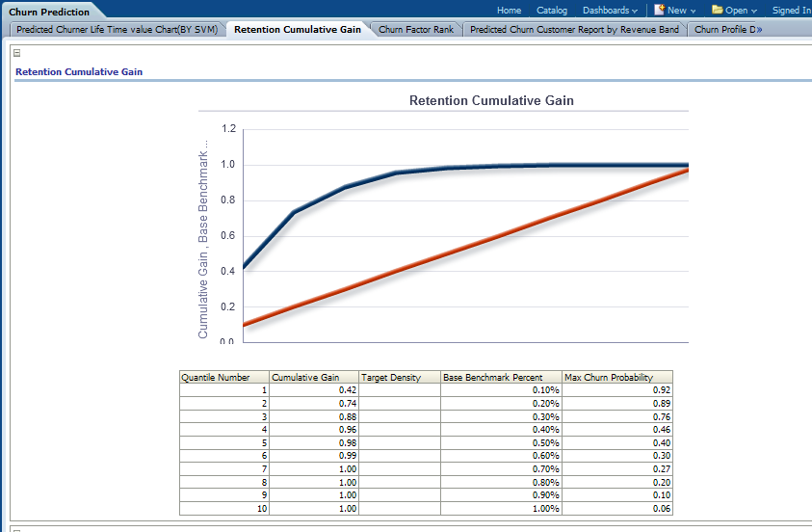The image size is (812, 532).
Task: Open Predicted Churn Customer Report by Revenue Band tab
Action: (x=574, y=30)
